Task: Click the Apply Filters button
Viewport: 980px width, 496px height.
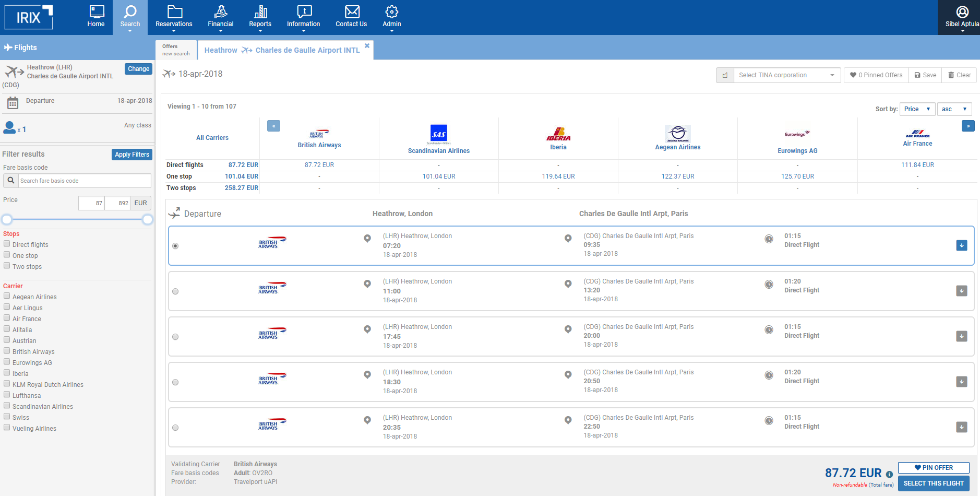Action: 132,155
